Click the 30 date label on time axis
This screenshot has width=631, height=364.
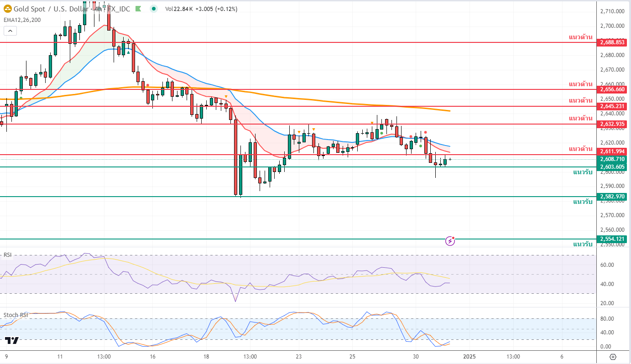(416, 357)
